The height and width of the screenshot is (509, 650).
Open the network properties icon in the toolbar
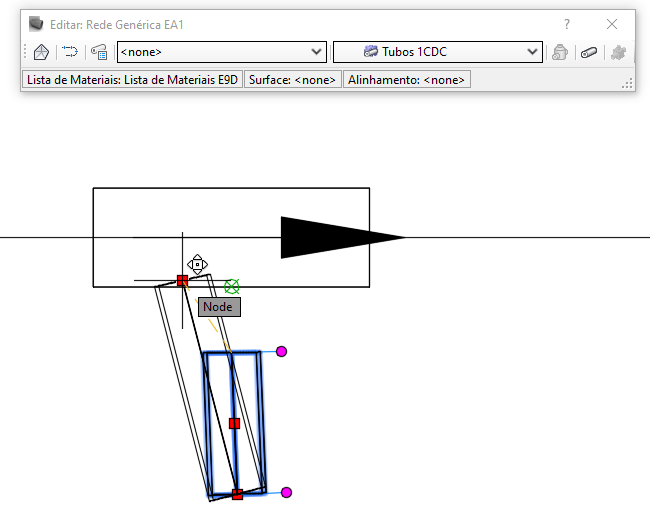41,52
